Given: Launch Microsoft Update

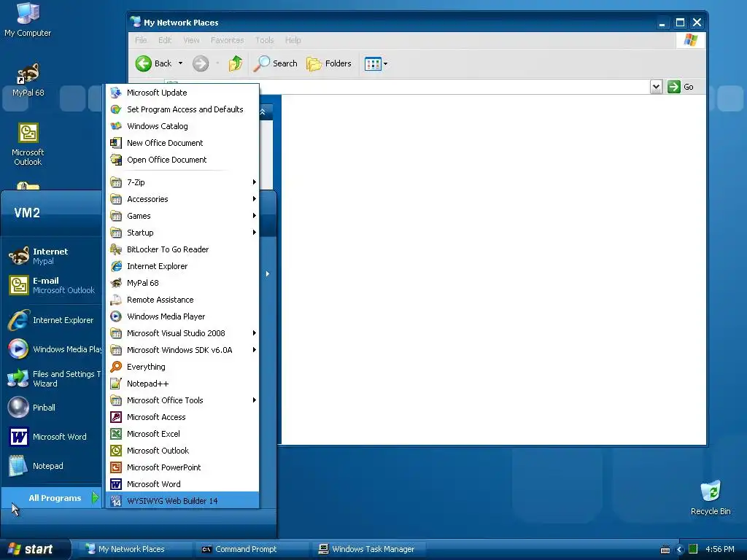Looking at the screenshot, I should [x=182, y=93].
